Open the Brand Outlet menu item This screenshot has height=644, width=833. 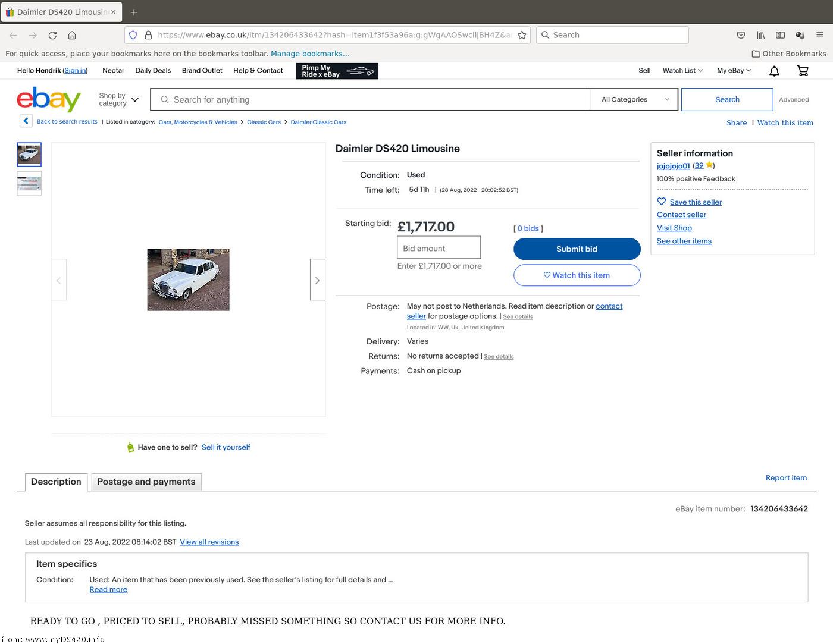[202, 70]
